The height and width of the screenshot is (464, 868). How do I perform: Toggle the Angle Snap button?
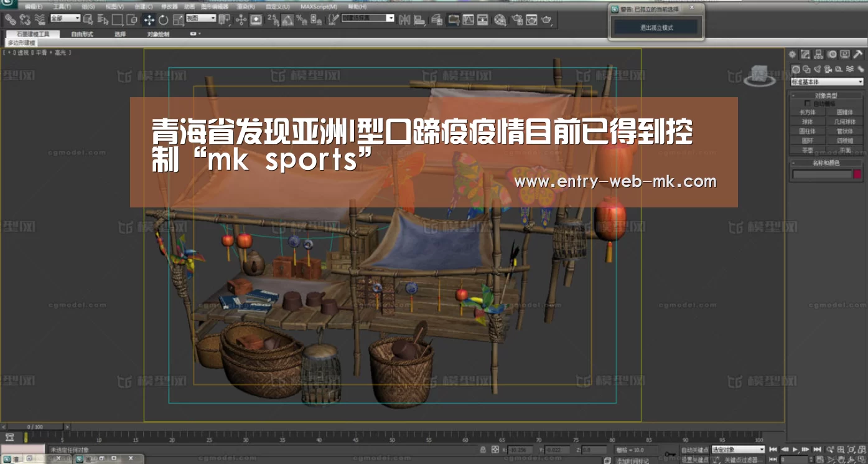coord(287,19)
